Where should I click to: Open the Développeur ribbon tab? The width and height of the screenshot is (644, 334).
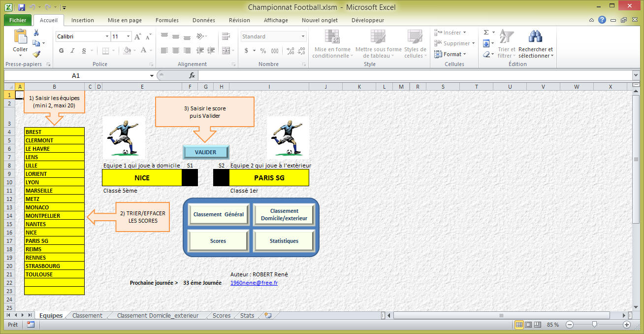(x=368, y=20)
